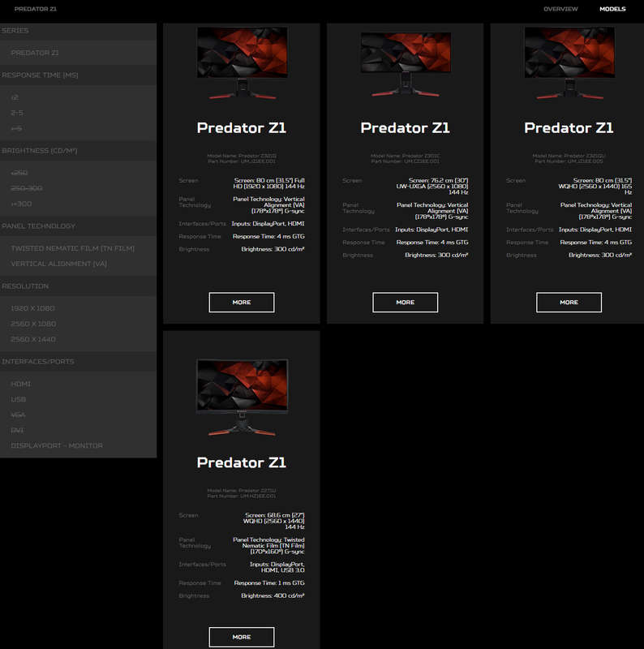Image resolution: width=644 pixels, height=649 pixels.
Task: Collapse the Interfaces/Ports filter header
Action: [78, 361]
